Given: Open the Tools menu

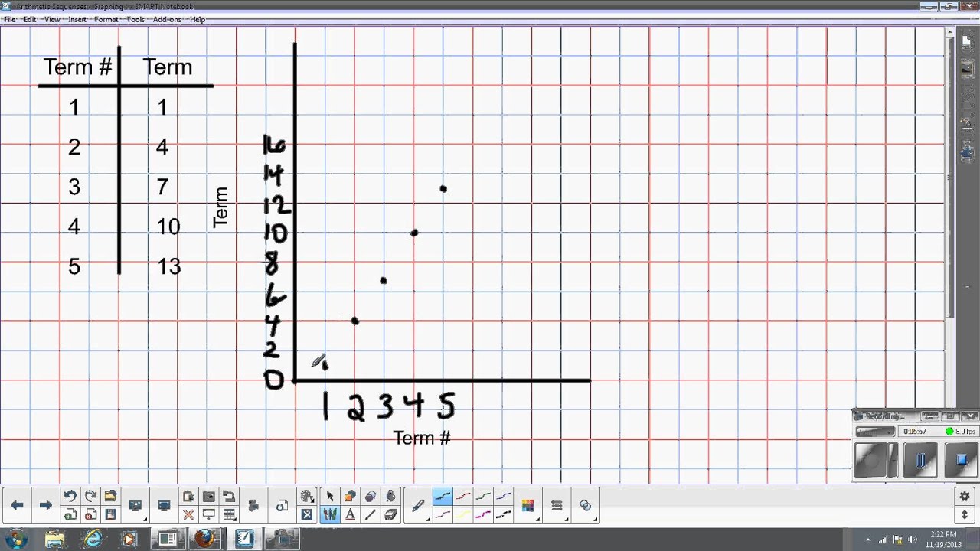Looking at the screenshot, I should click(x=136, y=19).
